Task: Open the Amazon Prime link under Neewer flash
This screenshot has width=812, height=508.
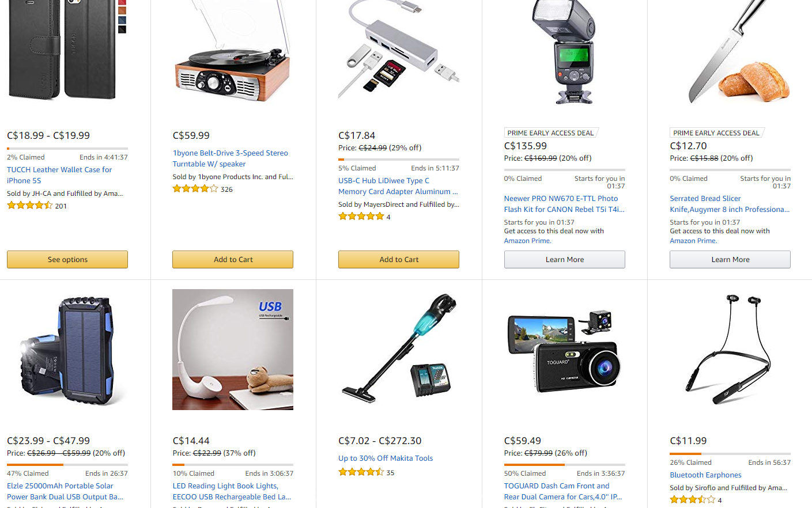Action: [527, 241]
